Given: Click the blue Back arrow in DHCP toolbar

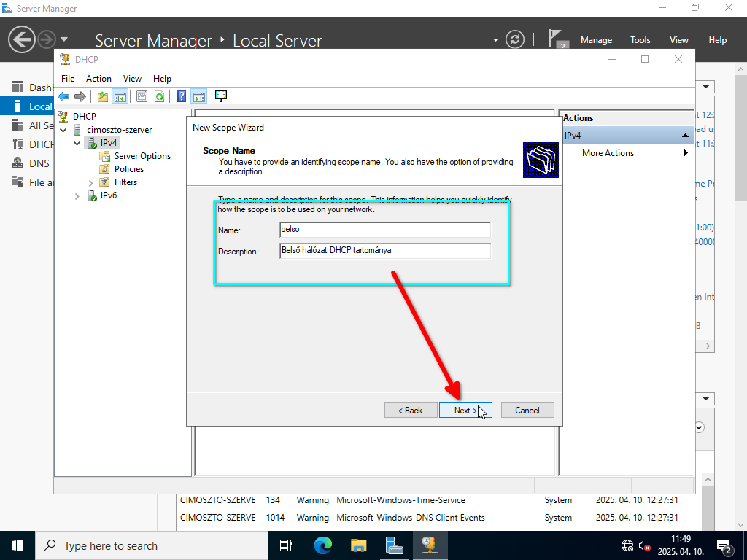Looking at the screenshot, I should pyautogui.click(x=63, y=96).
